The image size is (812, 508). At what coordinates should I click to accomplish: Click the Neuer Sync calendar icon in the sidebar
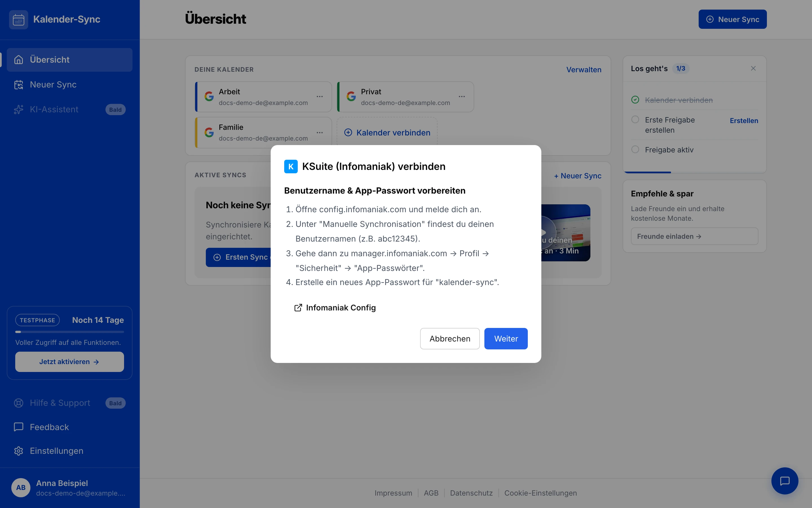pos(18,85)
